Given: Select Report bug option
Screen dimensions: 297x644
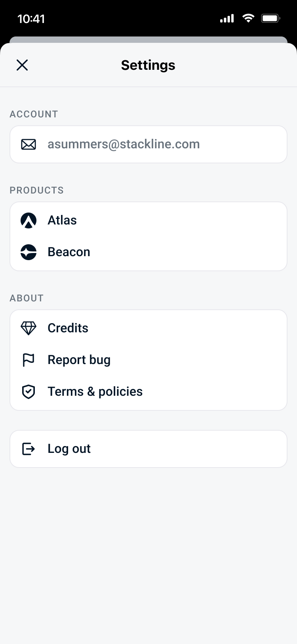Looking at the screenshot, I should pos(79,360).
